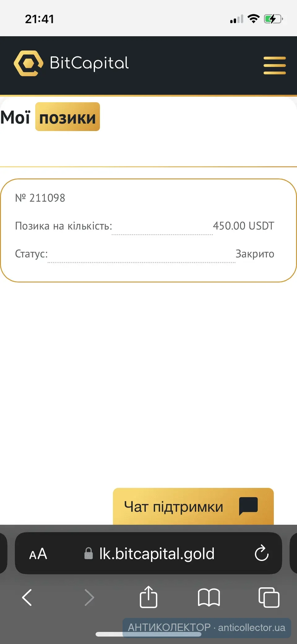This screenshot has width=297, height=644.
Task: Show open tabs with the tabs icon
Action: (269, 597)
